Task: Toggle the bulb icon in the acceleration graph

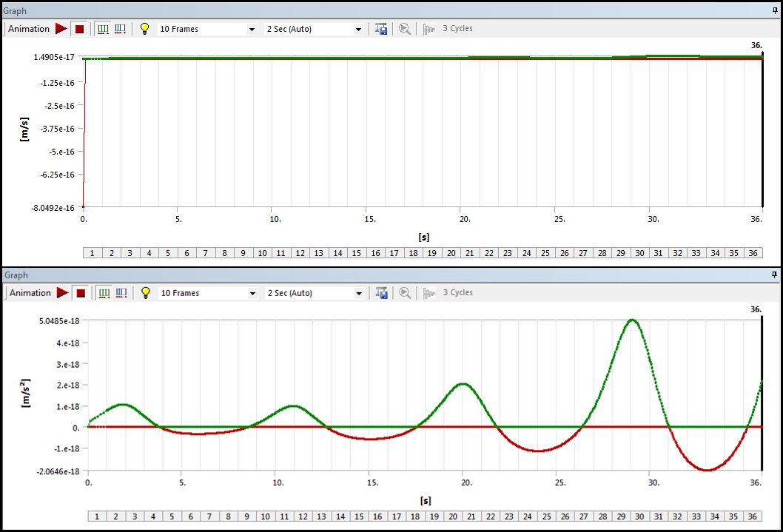Action: point(146,292)
